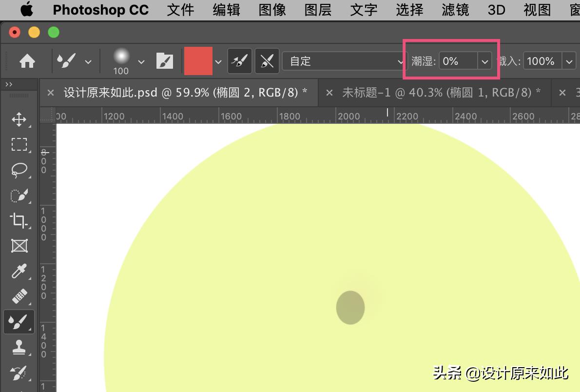Click the red foreground color swatch
The width and height of the screenshot is (580, 392).
(198, 61)
